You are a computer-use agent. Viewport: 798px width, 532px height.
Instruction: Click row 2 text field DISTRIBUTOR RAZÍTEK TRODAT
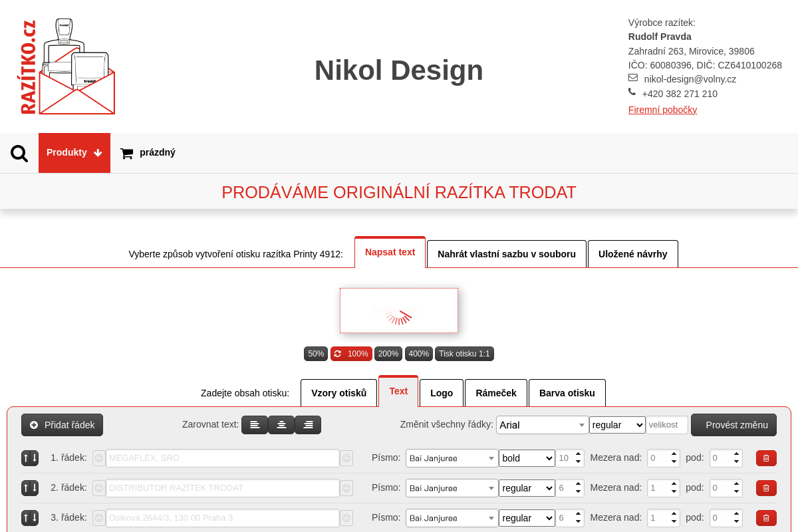point(223,488)
